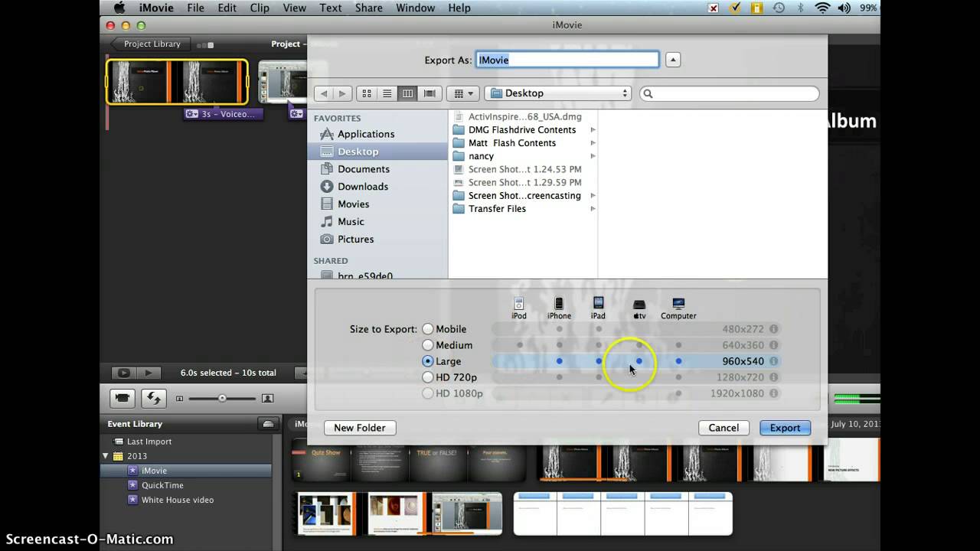This screenshot has height=551, width=980.
Task: Expand Screen Shot...creencasting folder arrow
Action: (593, 196)
